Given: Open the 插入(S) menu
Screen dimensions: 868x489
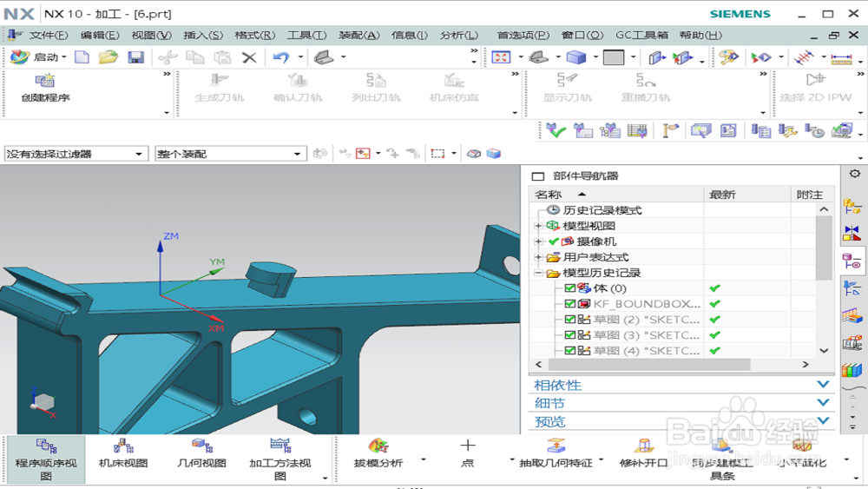Looking at the screenshot, I should coord(203,35).
